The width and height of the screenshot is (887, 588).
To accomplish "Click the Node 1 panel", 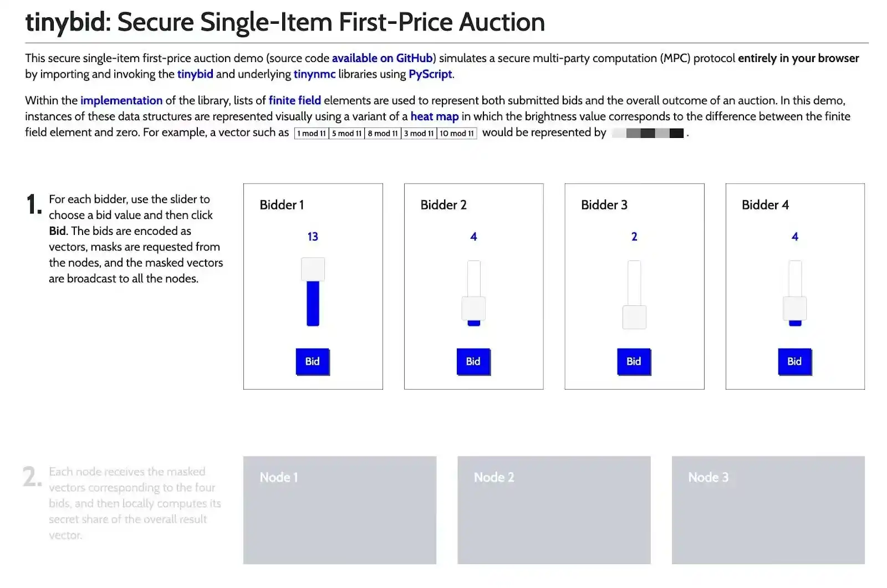I will coord(339,510).
